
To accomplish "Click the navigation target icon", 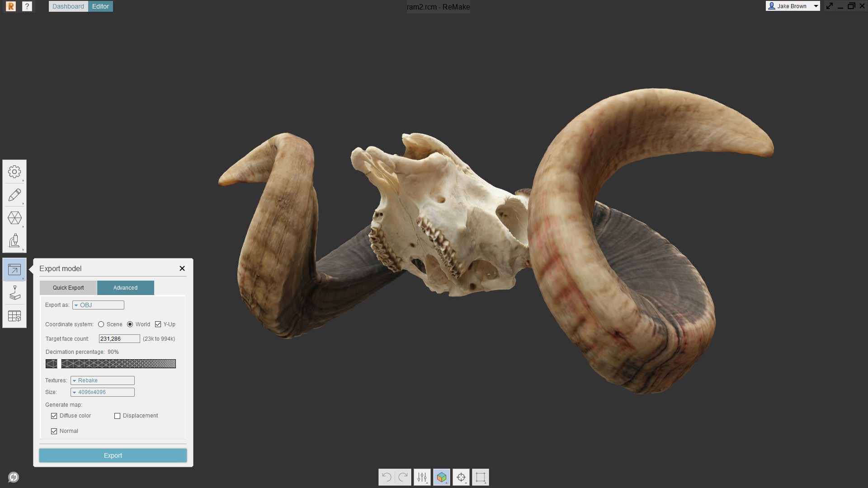I will [x=462, y=477].
